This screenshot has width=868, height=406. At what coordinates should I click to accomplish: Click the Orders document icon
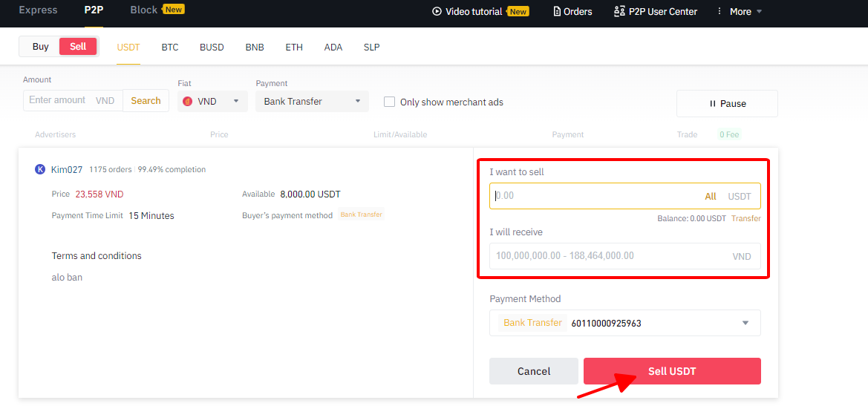pyautogui.click(x=557, y=11)
